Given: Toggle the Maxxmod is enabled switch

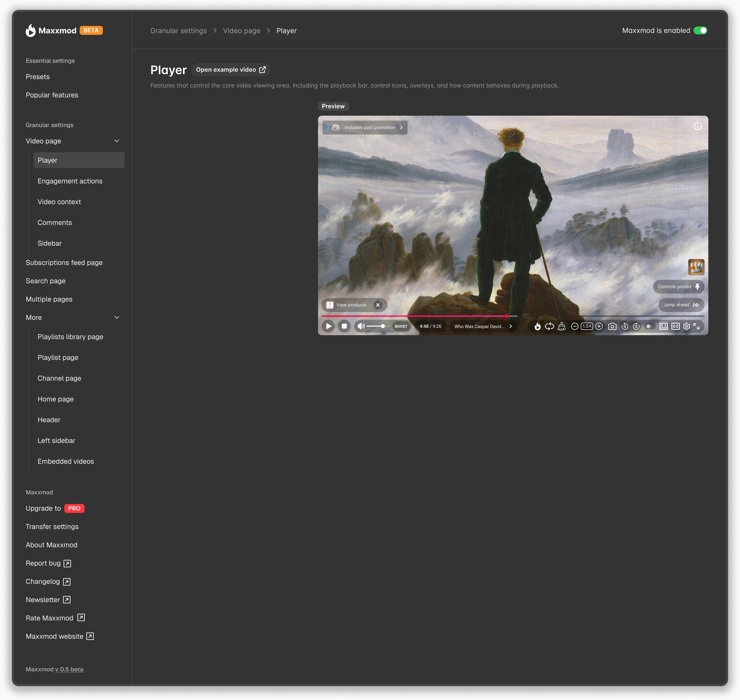Looking at the screenshot, I should tap(701, 31).
